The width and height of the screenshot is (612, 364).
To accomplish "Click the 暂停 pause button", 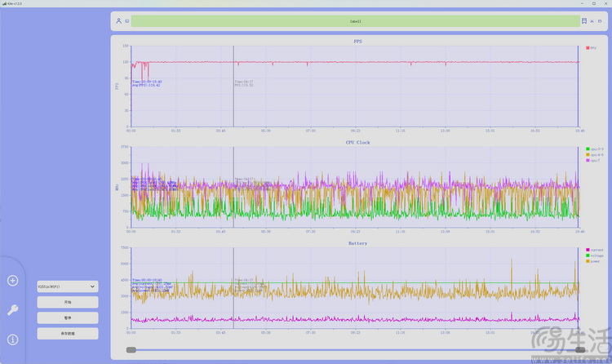I will pyautogui.click(x=68, y=317).
